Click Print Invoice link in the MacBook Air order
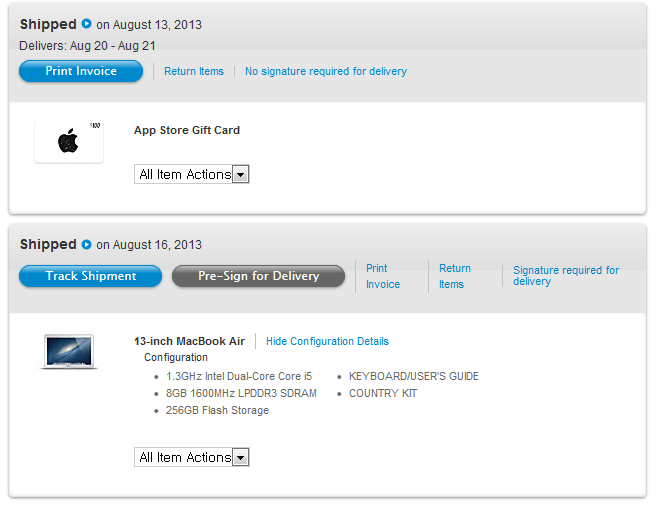The width and height of the screenshot is (657, 510). pyautogui.click(x=382, y=276)
